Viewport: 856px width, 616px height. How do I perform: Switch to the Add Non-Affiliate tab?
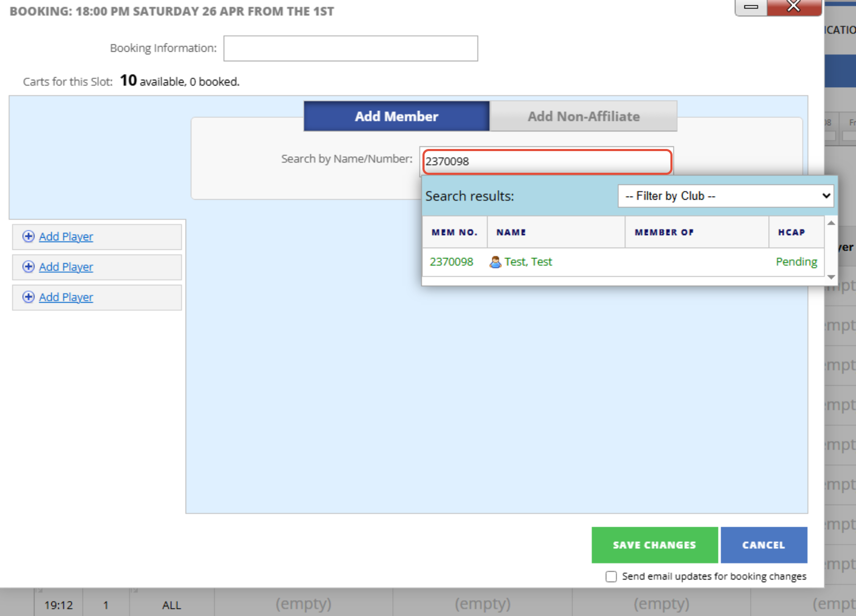pyautogui.click(x=583, y=116)
